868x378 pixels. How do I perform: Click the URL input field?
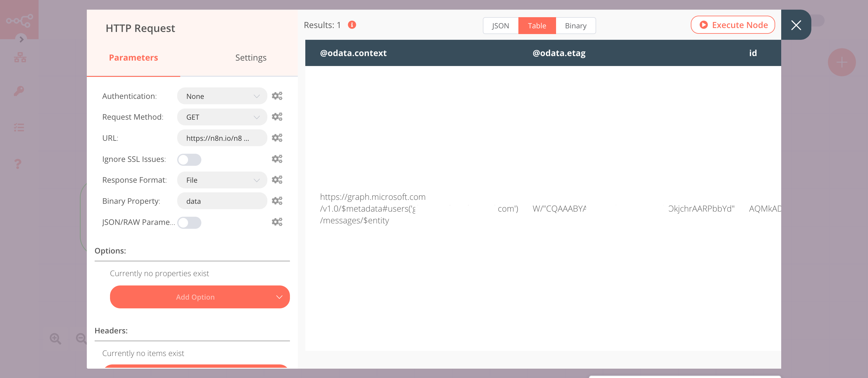click(222, 138)
